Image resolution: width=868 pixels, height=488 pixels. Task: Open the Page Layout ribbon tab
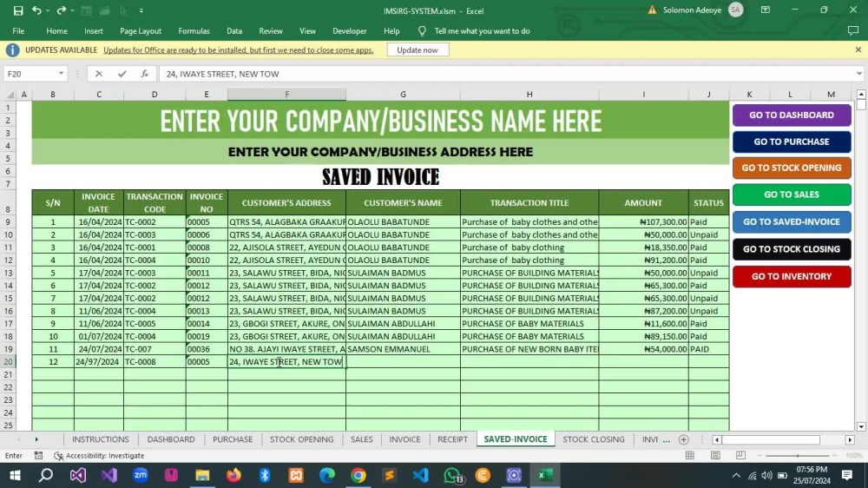click(141, 31)
